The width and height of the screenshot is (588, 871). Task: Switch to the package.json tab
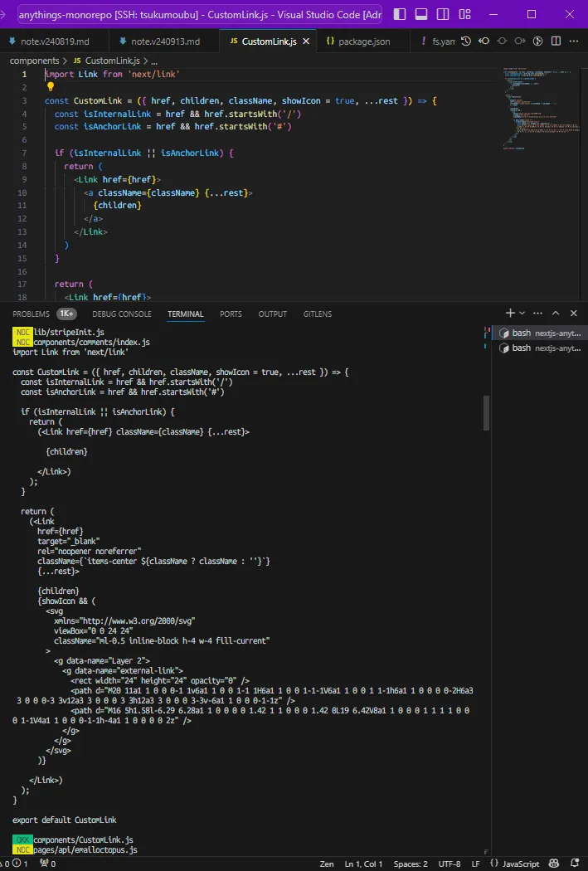[357, 41]
